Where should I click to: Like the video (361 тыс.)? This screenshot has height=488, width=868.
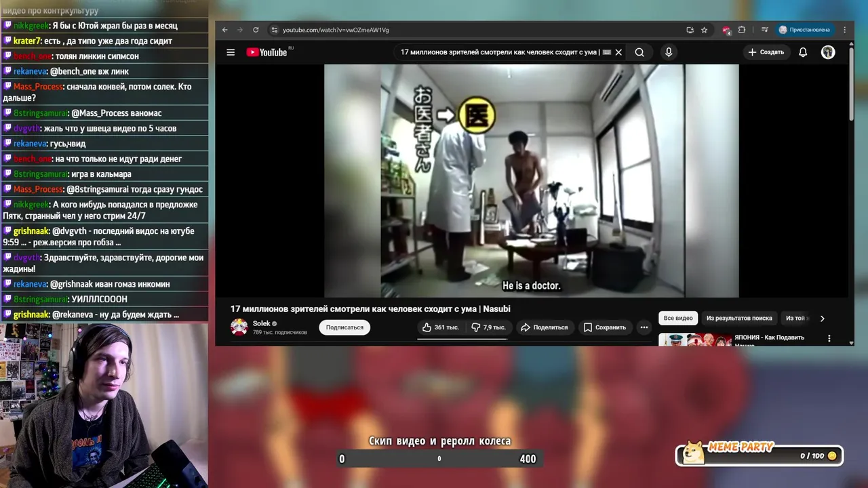pos(441,327)
